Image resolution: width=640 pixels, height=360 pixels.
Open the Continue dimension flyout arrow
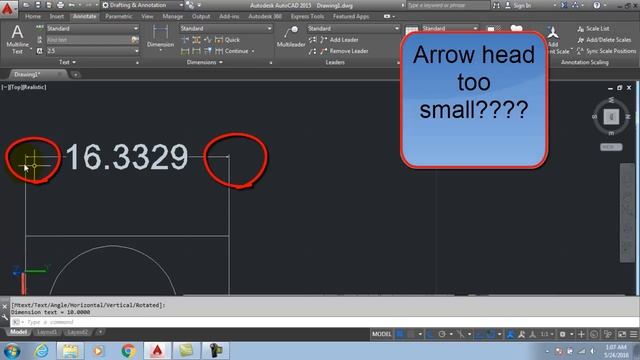pos(253,51)
